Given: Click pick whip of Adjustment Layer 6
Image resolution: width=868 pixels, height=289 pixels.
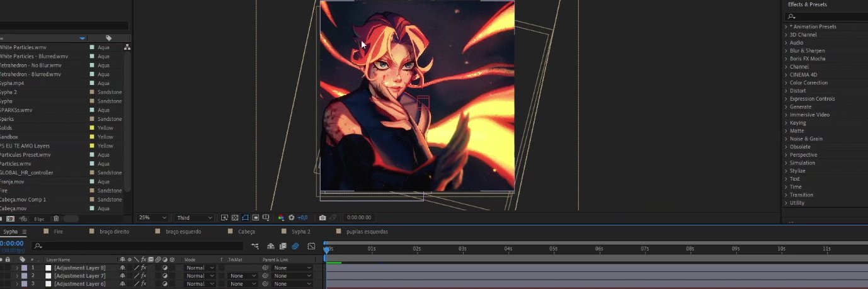Looking at the screenshot, I should (x=265, y=284).
